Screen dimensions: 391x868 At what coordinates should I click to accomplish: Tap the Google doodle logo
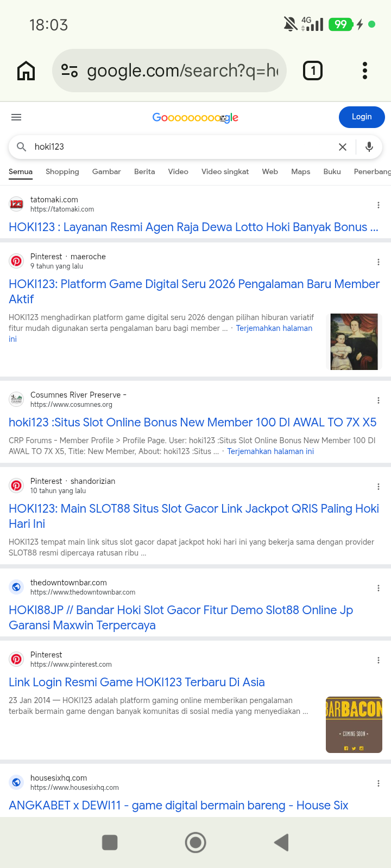click(195, 117)
